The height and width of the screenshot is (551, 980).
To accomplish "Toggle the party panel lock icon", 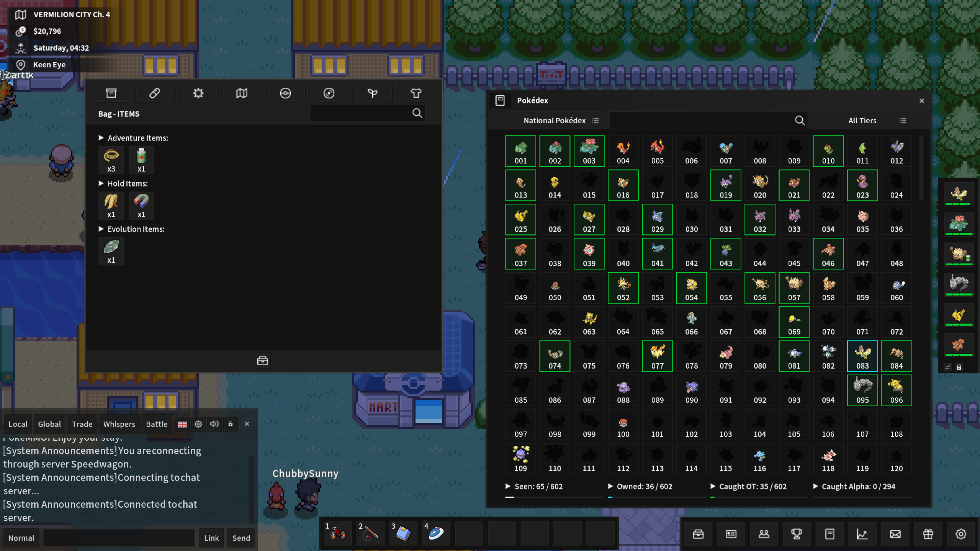I will (x=959, y=367).
